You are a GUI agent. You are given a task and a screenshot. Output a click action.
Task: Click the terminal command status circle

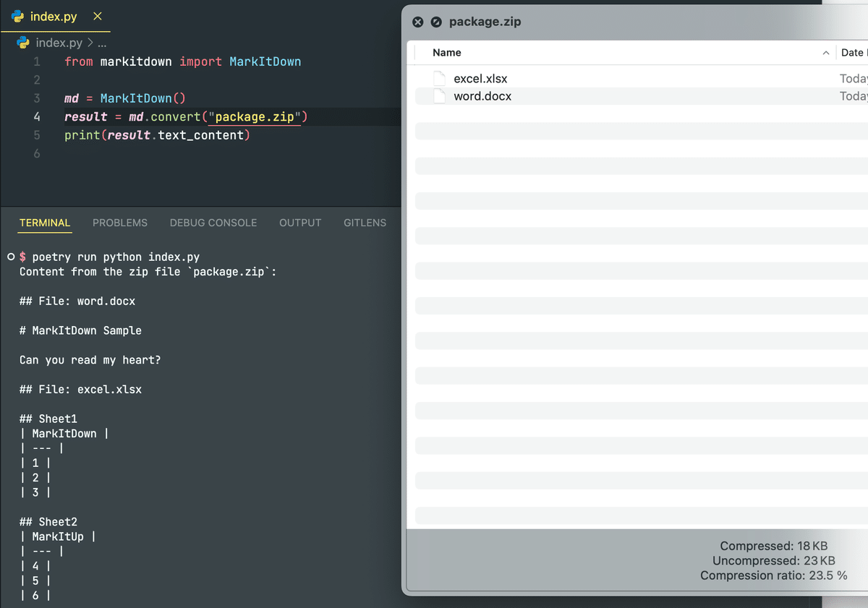coord(10,257)
